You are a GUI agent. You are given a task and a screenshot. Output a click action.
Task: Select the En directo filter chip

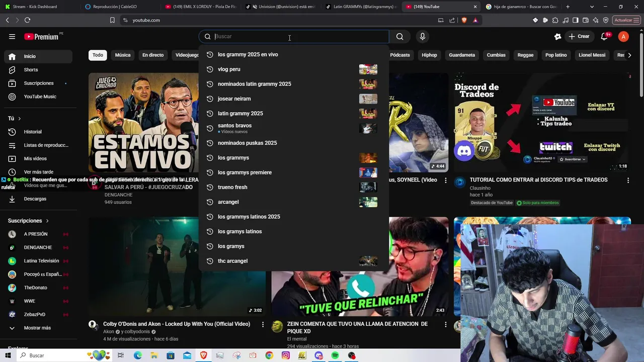tap(153, 55)
